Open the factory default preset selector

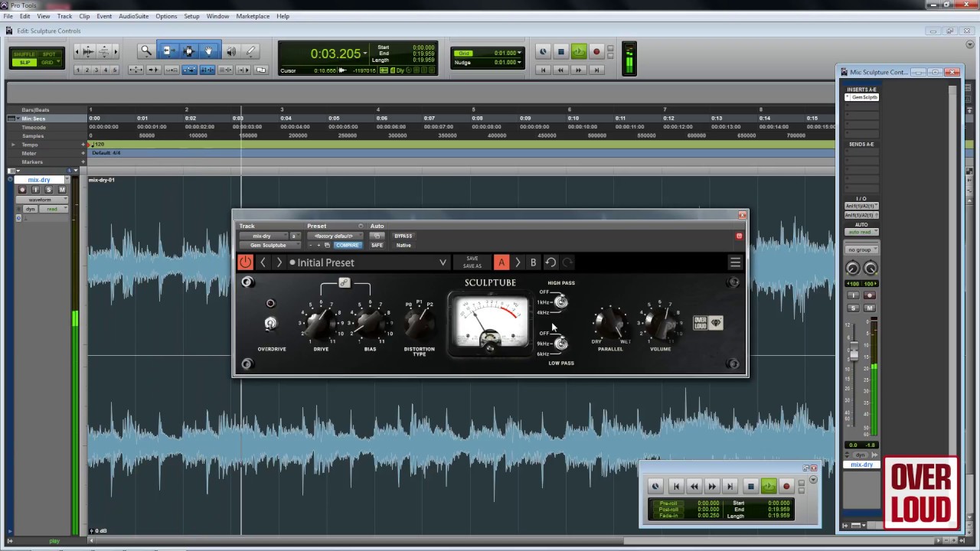334,236
